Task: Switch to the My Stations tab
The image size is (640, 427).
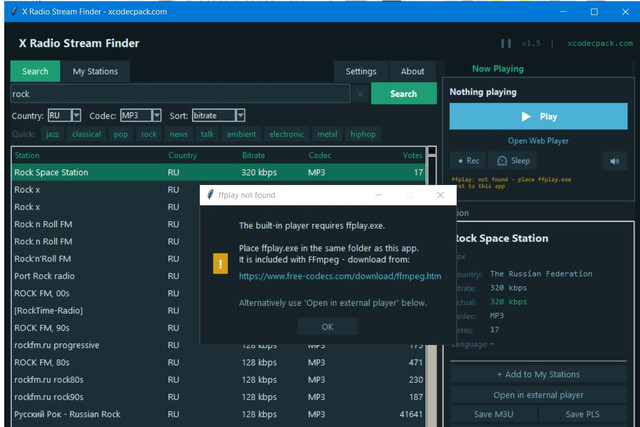Action: pyautogui.click(x=95, y=71)
